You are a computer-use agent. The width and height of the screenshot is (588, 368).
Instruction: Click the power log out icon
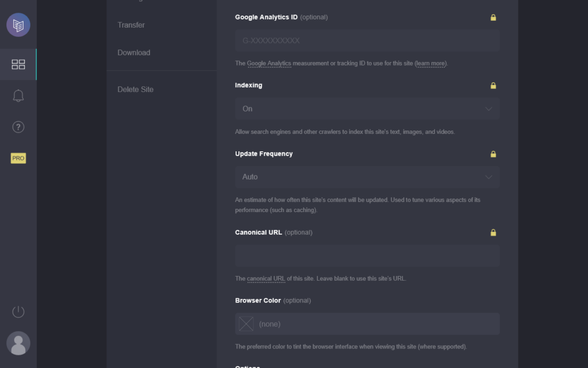(x=18, y=312)
